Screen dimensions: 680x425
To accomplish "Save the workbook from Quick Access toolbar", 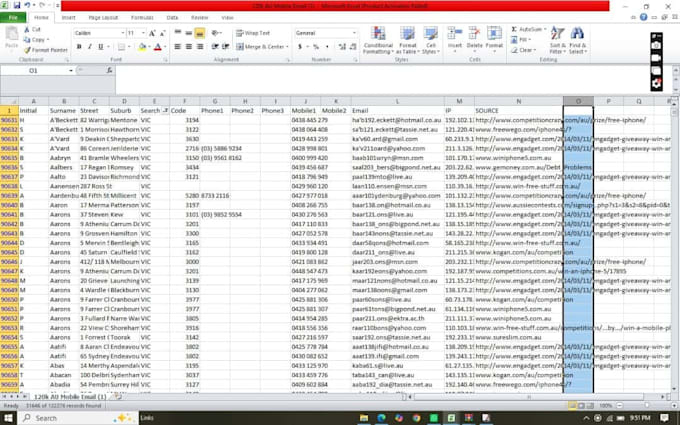I will click(17, 6).
